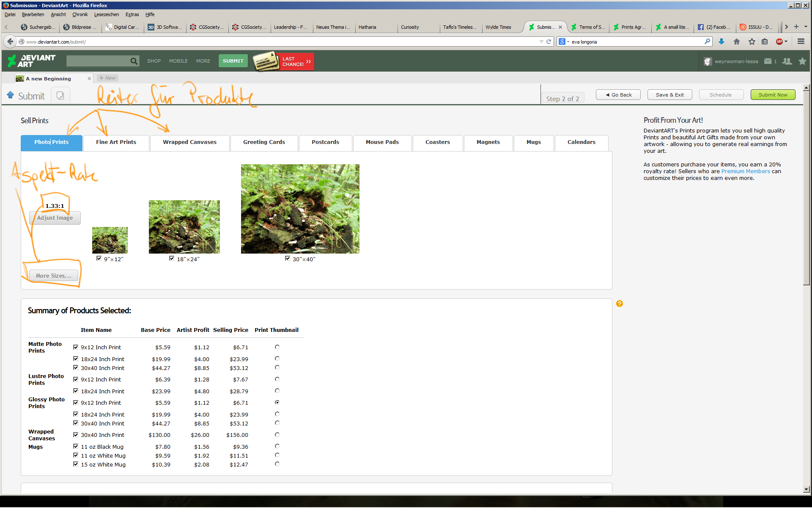Uncheck the 30"×40" size checkbox
Screen dimensions: 812x508
click(x=288, y=258)
